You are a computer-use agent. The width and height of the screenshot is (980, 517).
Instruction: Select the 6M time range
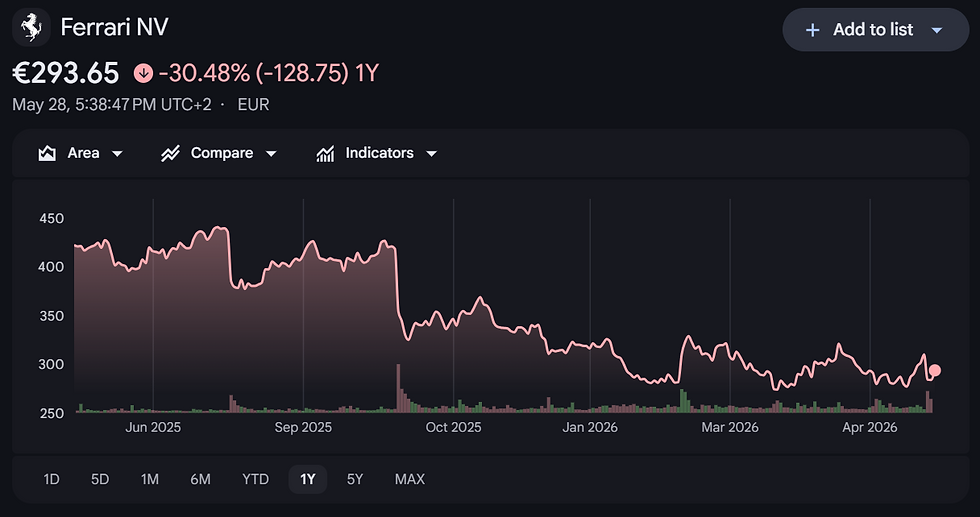pyautogui.click(x=200, y=479)
